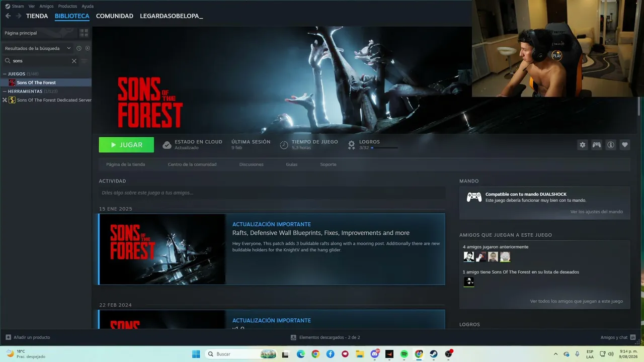The height and width of the screenshot is (362, 644).
Task: Show game info panel icon
Action: [611, 145]
